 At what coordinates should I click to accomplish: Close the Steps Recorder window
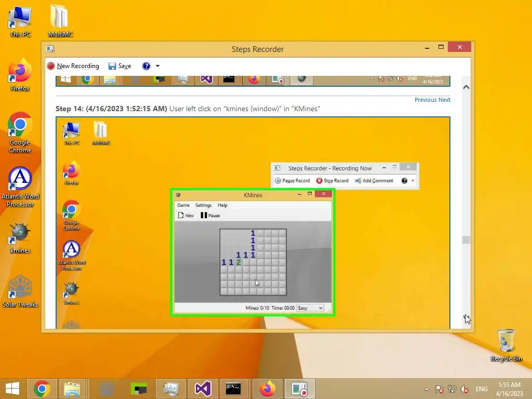[460, 47]
